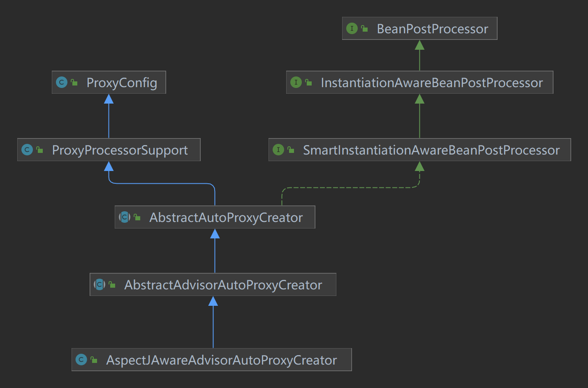Image resolution: width=588 pixels, height=388 pixels.
Task: Select the ProxyConfig class name
Action: [122, 83]
